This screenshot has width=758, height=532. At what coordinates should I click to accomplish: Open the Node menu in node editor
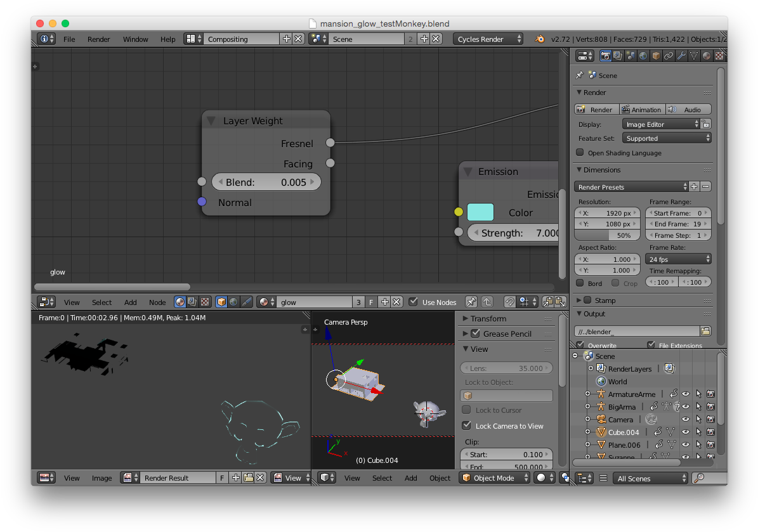coord(157,302)
